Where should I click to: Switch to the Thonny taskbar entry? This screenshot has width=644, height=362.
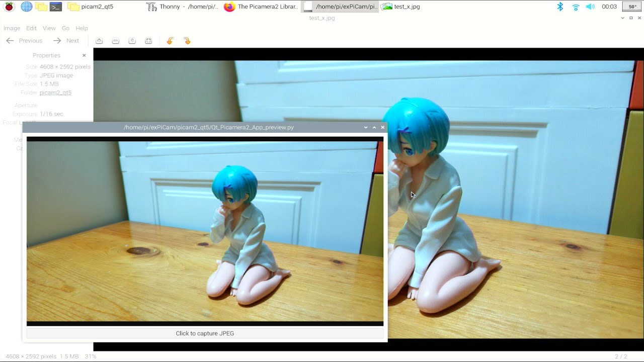(x=183, y=7)
